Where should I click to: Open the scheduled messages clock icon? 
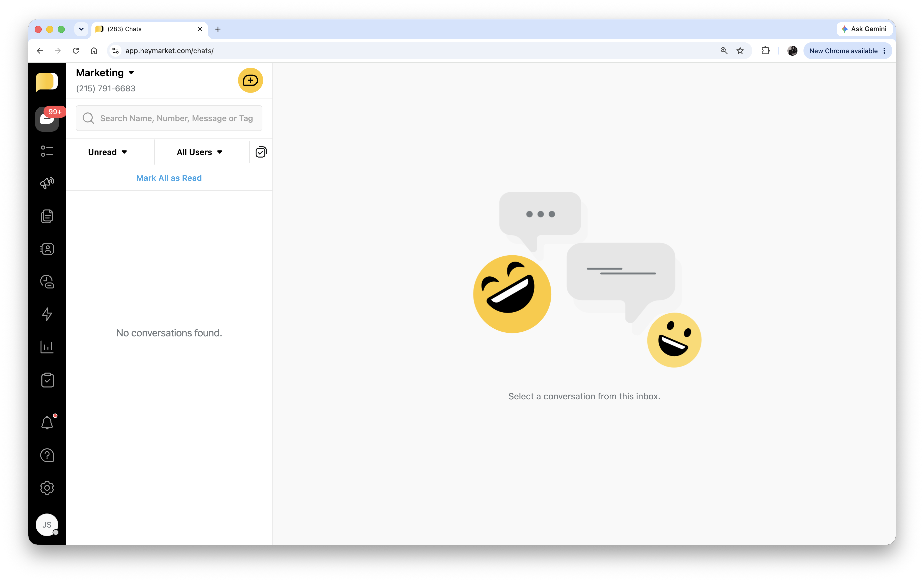coord(47,282)
